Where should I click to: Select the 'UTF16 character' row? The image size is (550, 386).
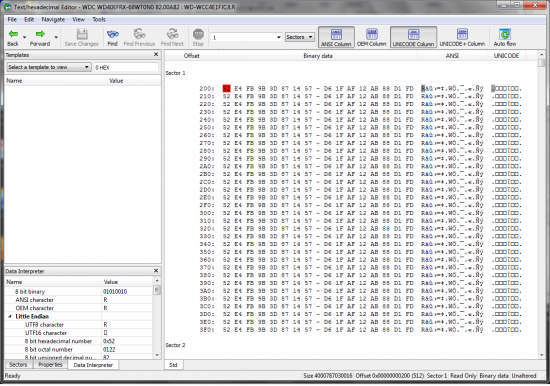[79, 333]
